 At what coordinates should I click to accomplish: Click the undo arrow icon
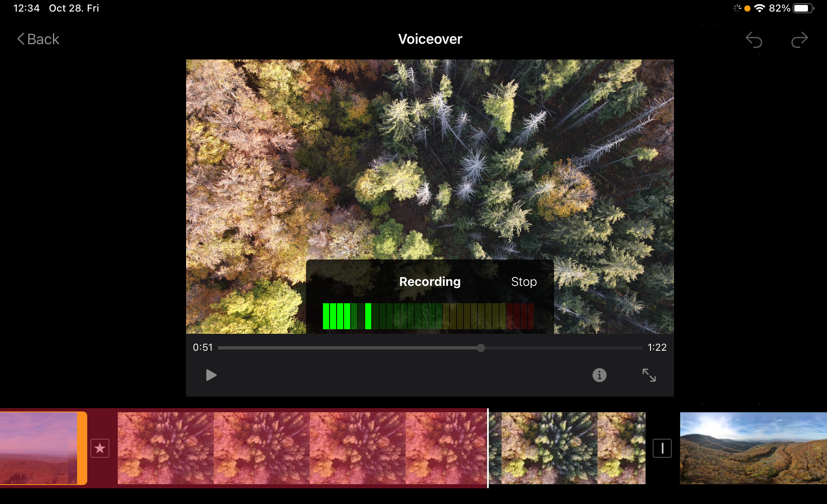click(754, 40)
